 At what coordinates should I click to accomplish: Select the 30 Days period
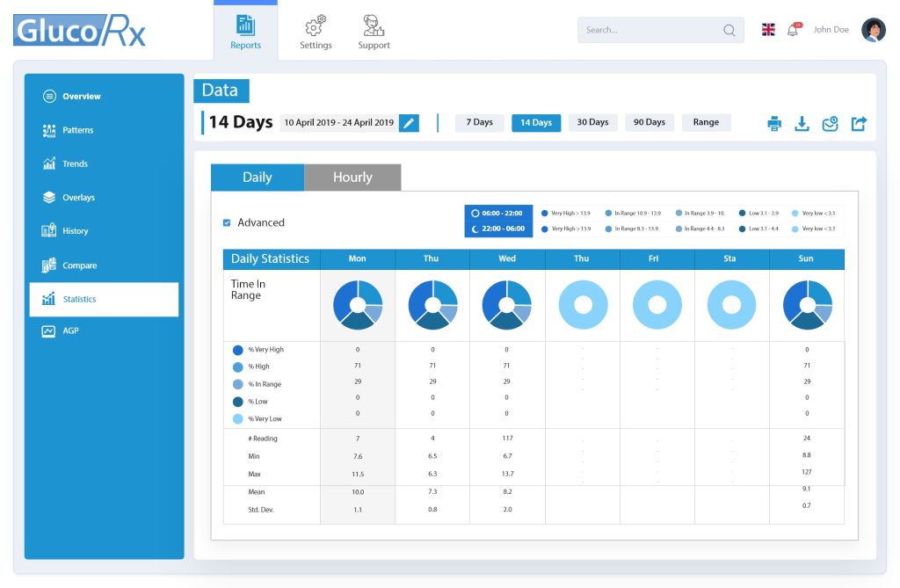[x=592, y=122]
